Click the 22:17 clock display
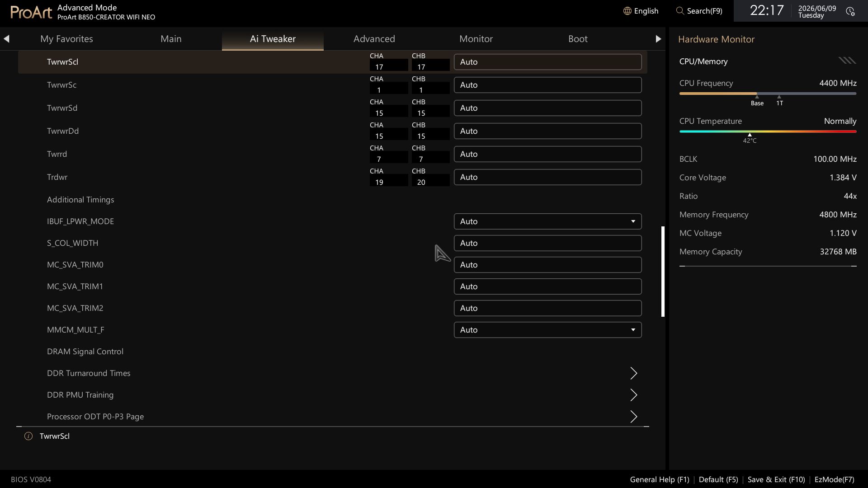The height and width of the screenshot is (488, 868). click(767, 10)
